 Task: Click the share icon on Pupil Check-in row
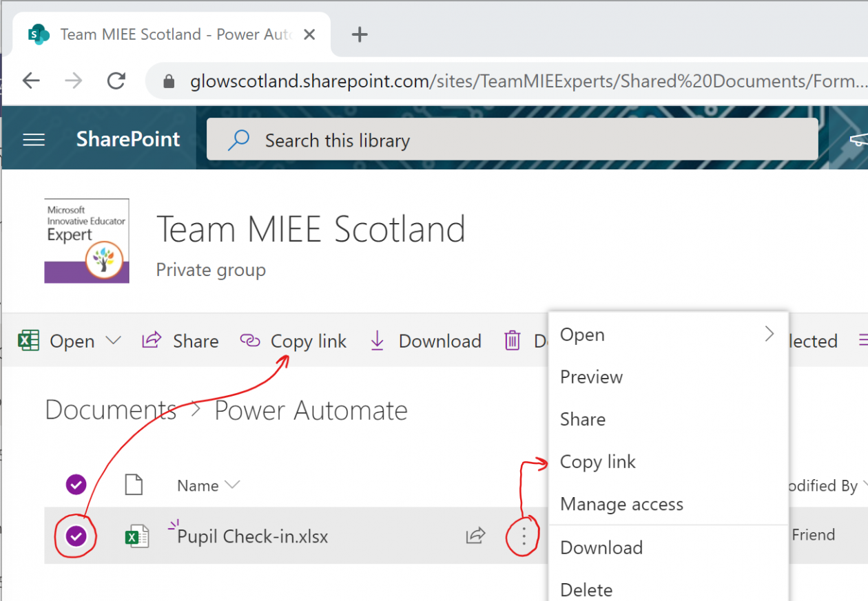pos(475,535)
